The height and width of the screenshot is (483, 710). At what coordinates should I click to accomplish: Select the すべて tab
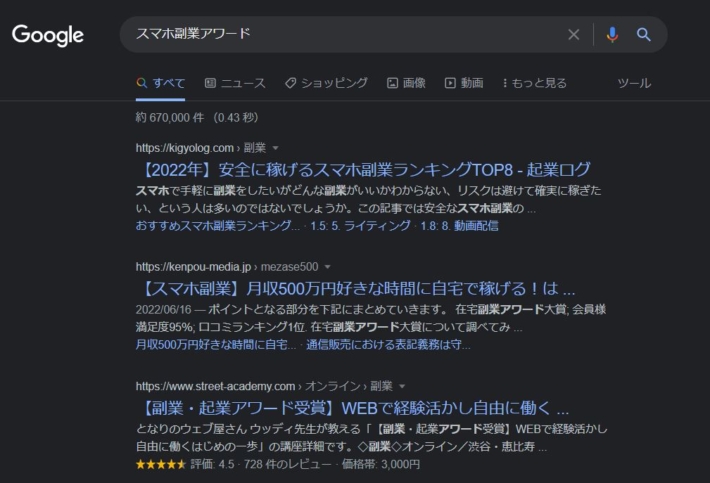[160, 83]
